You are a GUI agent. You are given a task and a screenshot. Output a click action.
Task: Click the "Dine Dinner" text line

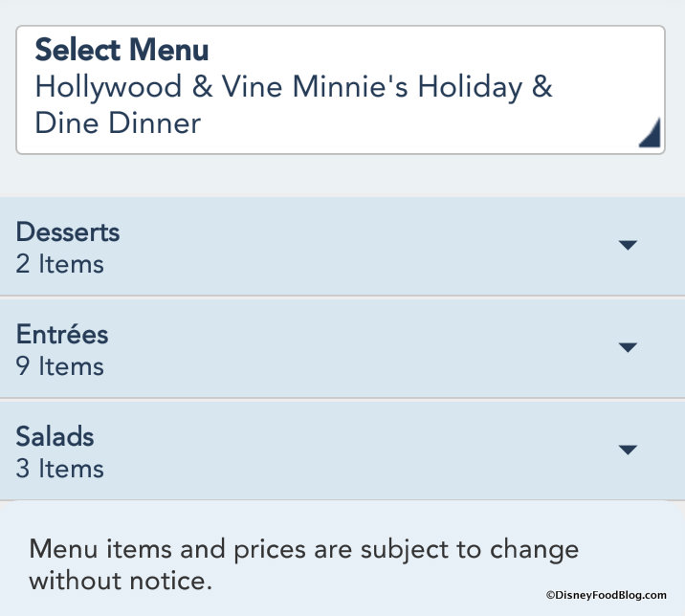(118, 123)
